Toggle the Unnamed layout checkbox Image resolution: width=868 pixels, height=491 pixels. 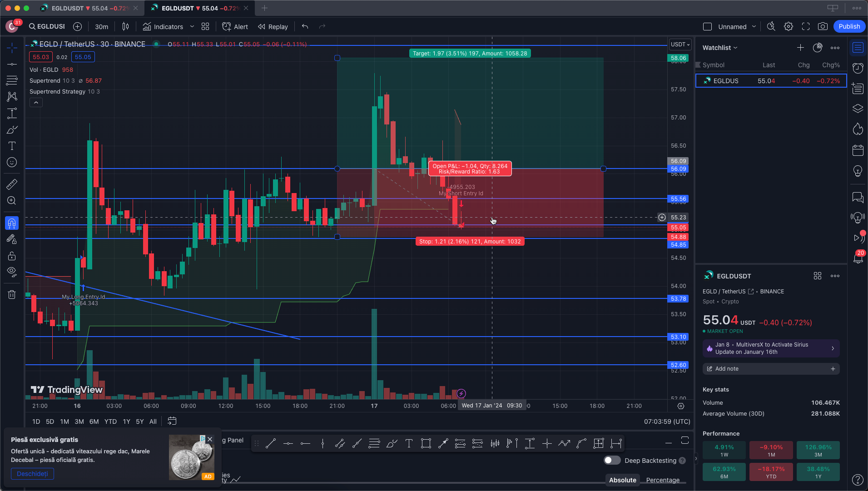[x=707, y=26]
